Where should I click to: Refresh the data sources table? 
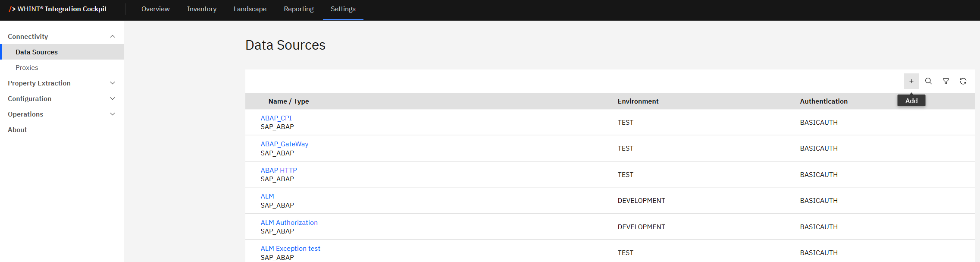tap(963, 81)
